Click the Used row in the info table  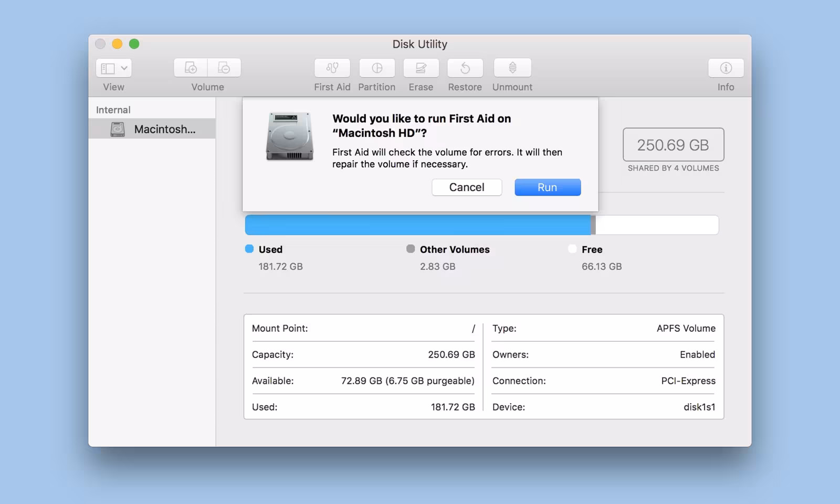tap(363, 407)
